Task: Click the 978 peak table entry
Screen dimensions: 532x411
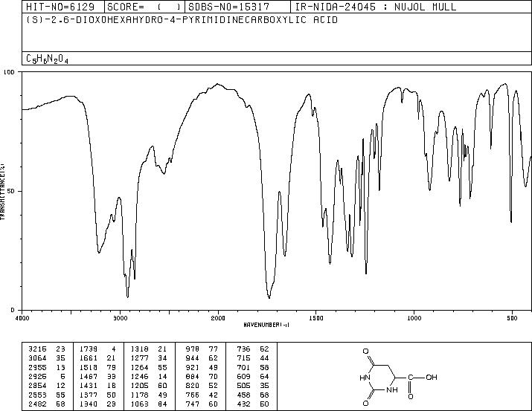Action: (193, 349)
